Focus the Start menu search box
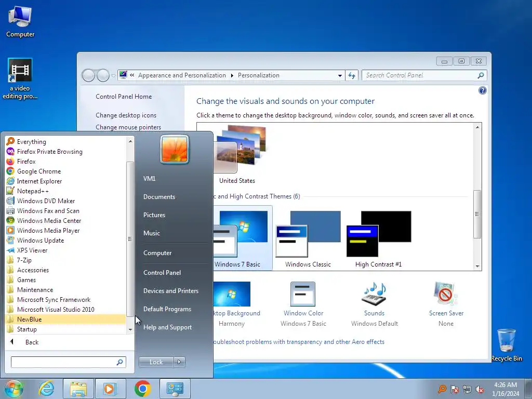The width and height of the screenshot is (532, 399). (68, 362)
